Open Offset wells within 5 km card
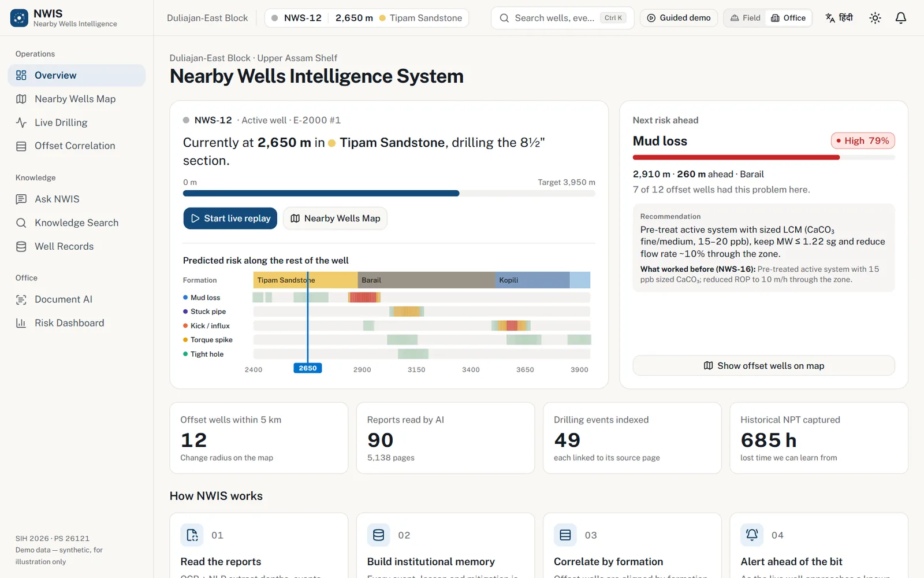 259,438
